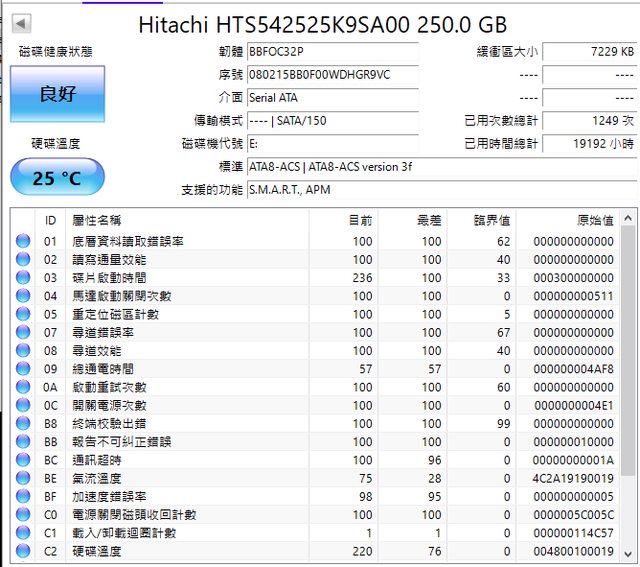Click the serial number field 080215BB0F00WDHGR9VC
The height and width of the screenshot is (567, 640).
332,75
